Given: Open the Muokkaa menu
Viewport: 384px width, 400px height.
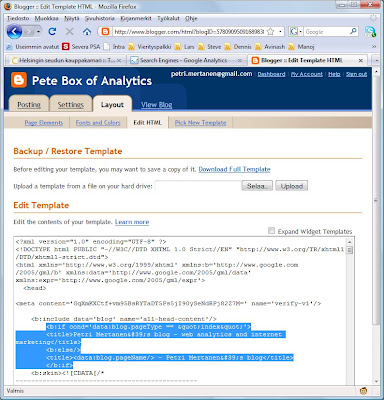Looking at the screenshot, I should coord(47,18).
